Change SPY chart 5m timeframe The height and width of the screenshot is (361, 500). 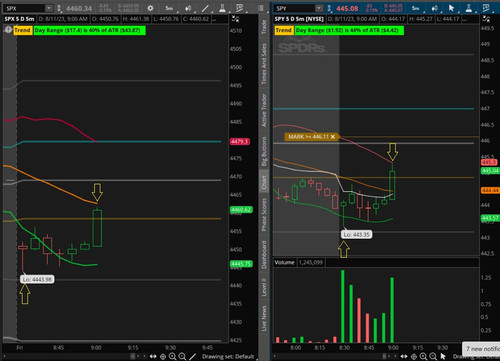tap(415, 8)
